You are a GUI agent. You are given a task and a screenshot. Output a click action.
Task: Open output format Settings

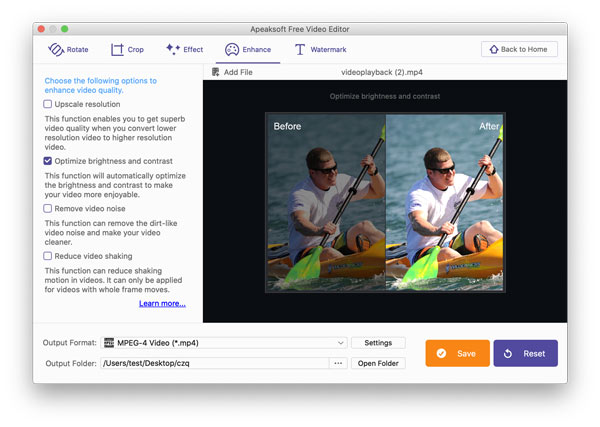coord(378,343)
